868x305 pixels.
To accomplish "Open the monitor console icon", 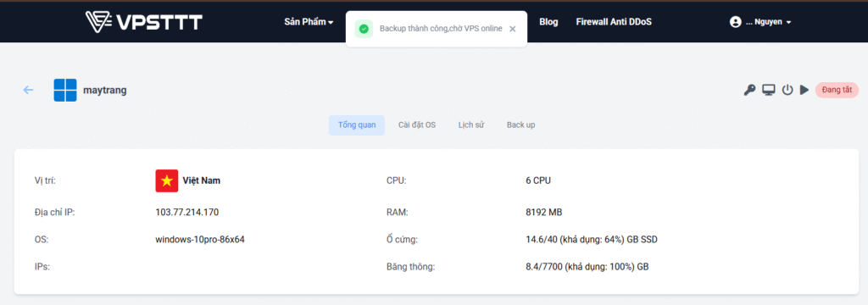I will pyautogui.click(x=768, y=90).
